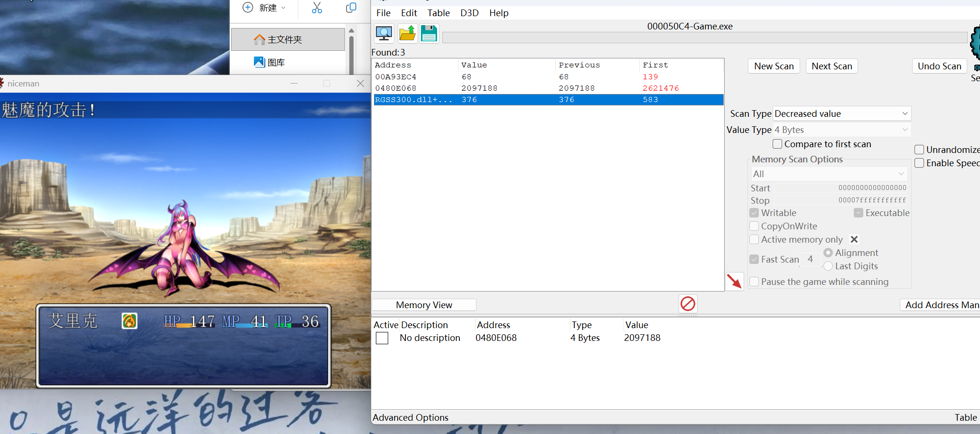Toggle Fast Scan checkbox
This screenshot has width=980, height=434.
pyautogui.click(x=754, y=259)
